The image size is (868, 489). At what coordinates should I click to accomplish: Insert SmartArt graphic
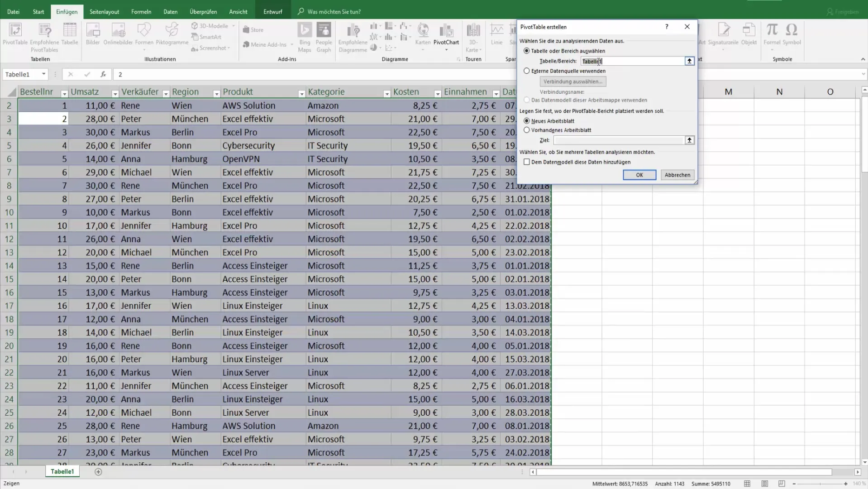point(206,37)
